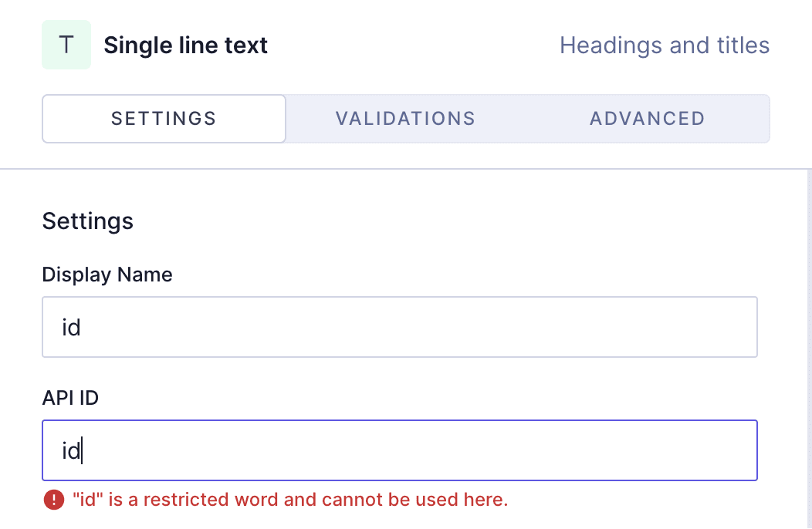Click the warning icon beside the error message
The width and height of the screenshot is (812, 529).
coord(53,500)
